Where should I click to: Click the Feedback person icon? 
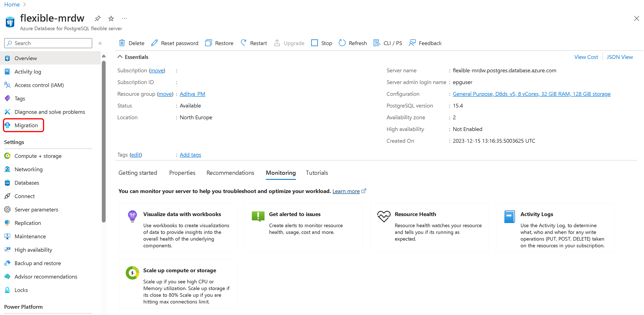click(412, 43)
